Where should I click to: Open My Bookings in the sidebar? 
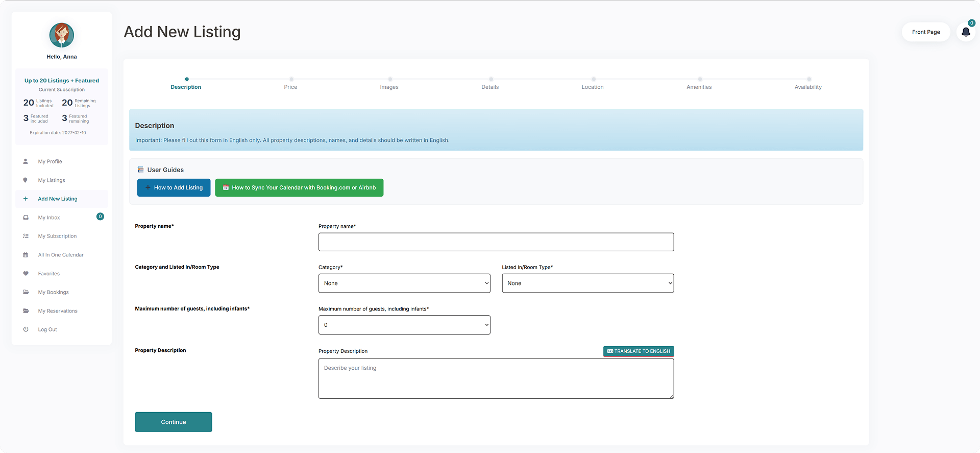(53, 292)
